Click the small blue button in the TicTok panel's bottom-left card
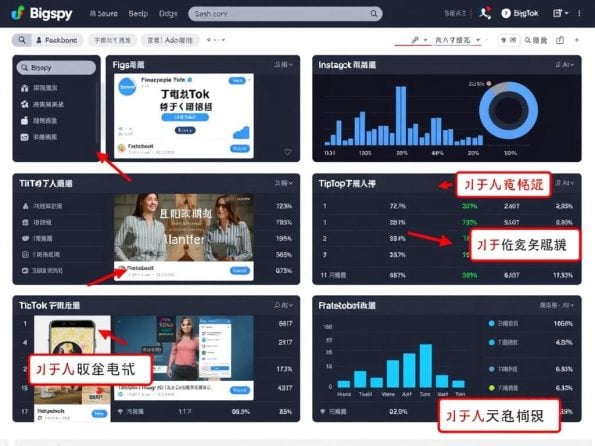 [99, 414]
